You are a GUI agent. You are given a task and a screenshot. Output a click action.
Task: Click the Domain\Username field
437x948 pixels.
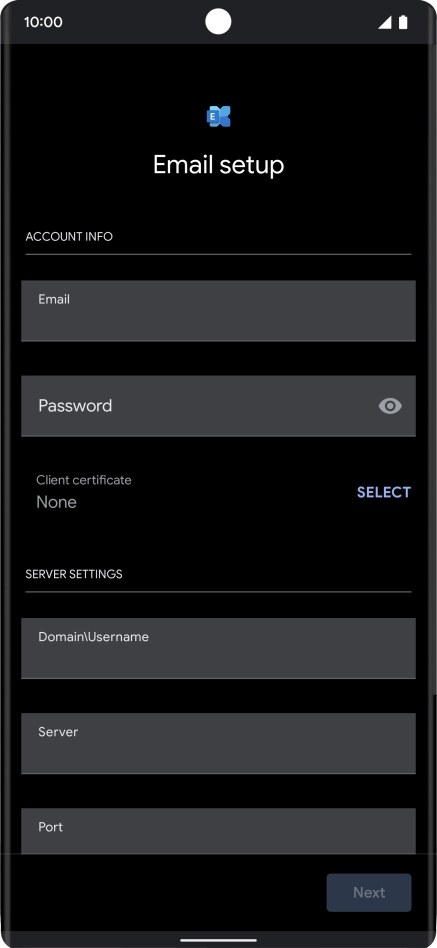[218, 648]
